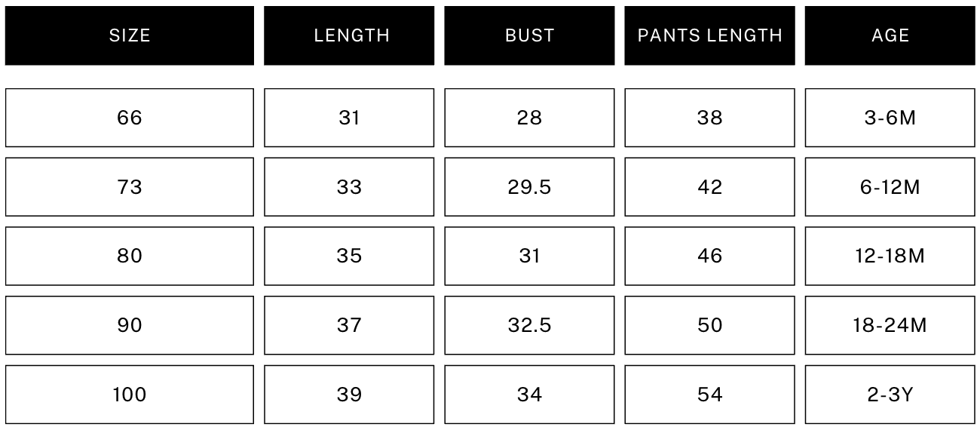This screenshot has height=430, width=980.
Task: Select the size 90 cell
Action: click(x=130, y=325)
